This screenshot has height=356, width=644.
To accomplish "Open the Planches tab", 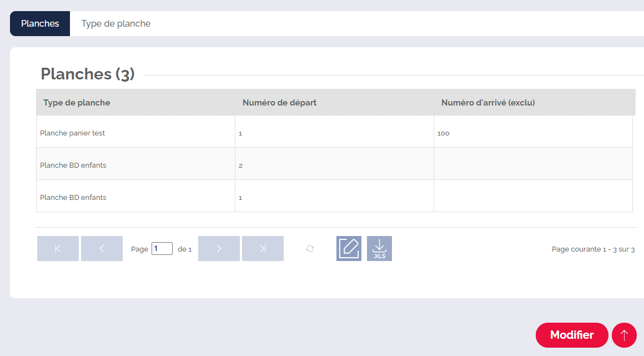I will pos(40,23).
